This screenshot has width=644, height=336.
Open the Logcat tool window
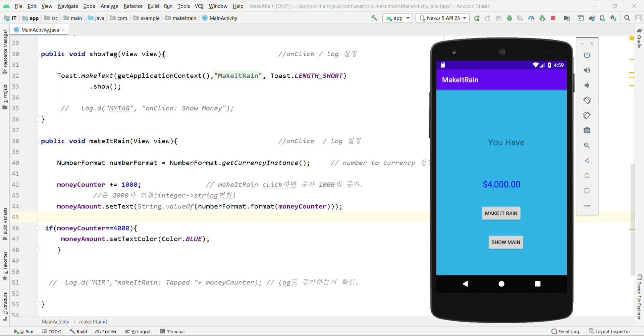pos(138,332)
